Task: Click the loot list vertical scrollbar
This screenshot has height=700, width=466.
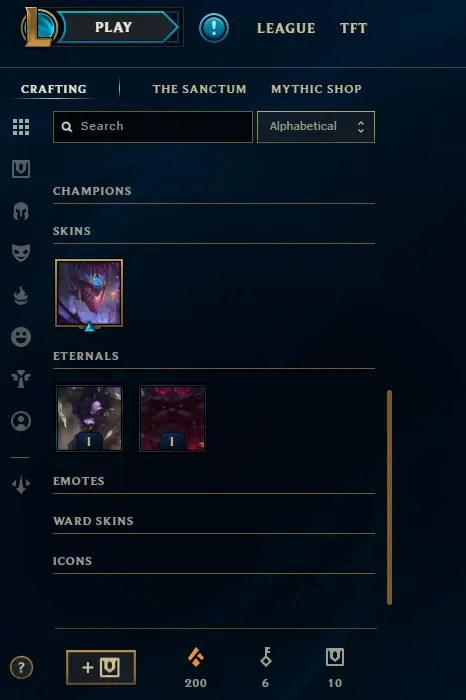Action: coord(389,497)
